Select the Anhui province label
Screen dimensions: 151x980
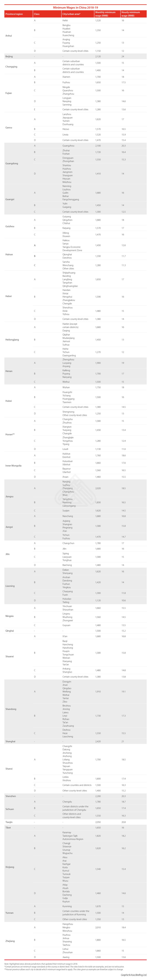point(9,35)
